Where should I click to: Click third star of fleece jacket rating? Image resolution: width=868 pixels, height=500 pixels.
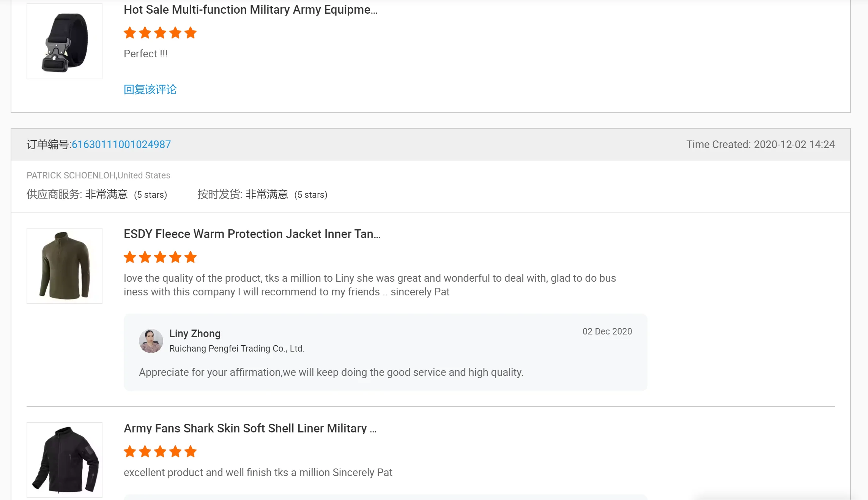(160, 257)
